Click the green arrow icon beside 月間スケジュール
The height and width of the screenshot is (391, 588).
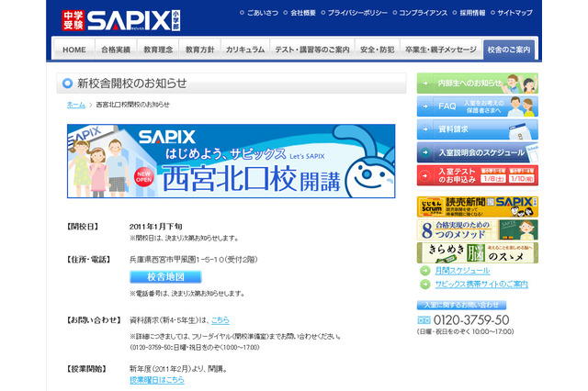click(424, 271)
